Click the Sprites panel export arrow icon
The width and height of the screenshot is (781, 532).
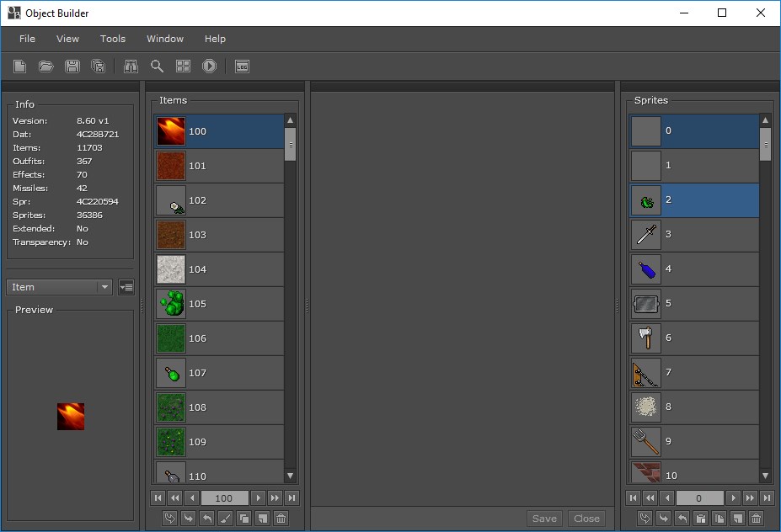click(682, 519)
